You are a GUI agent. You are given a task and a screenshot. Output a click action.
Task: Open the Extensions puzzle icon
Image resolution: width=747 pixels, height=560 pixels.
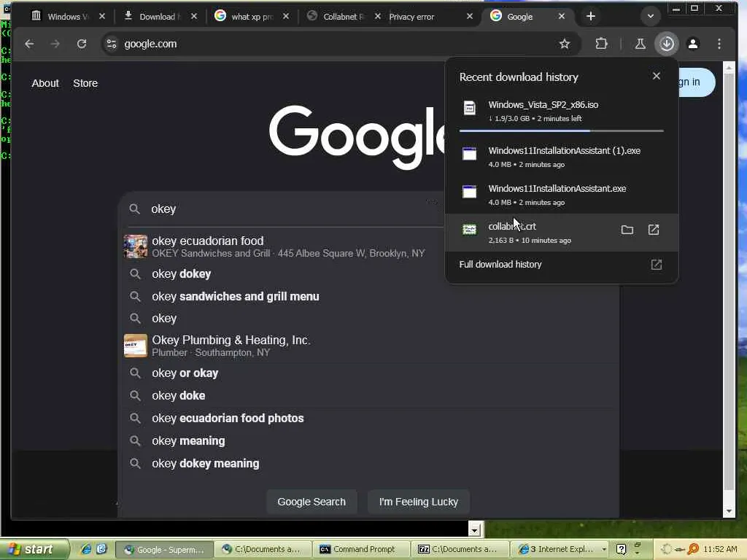[x=601, y=44]
